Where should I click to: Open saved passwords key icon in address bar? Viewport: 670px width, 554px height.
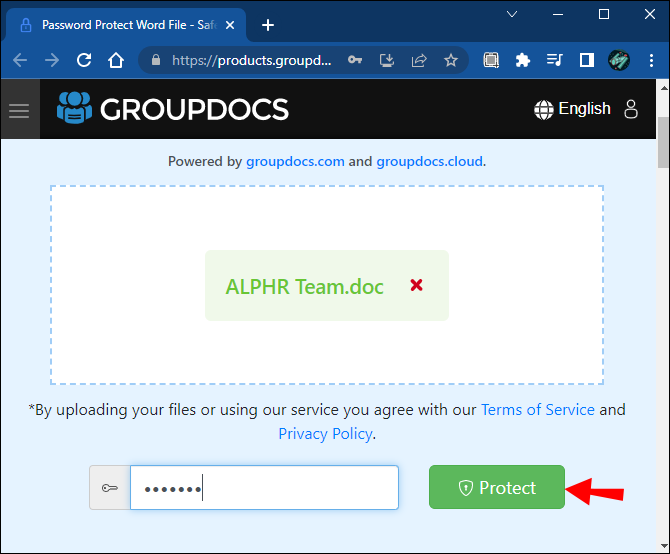pyautogui.click(x=355, y=60)
